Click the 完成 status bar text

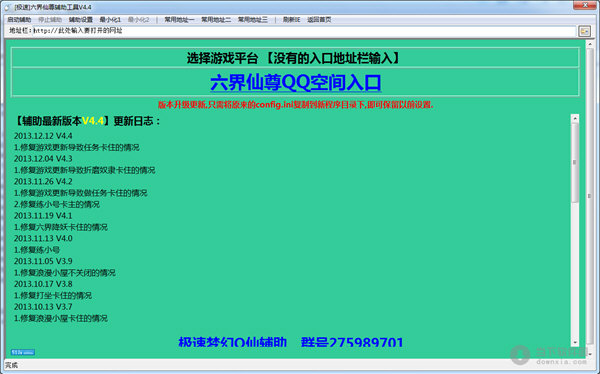tap(11, 365)
